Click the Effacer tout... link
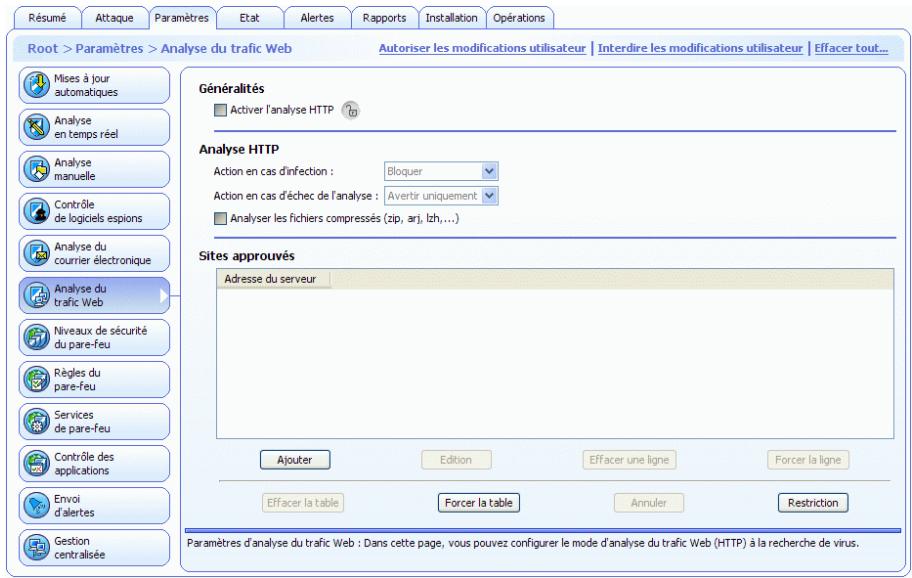912x578 pixels. tap(851, 48)
